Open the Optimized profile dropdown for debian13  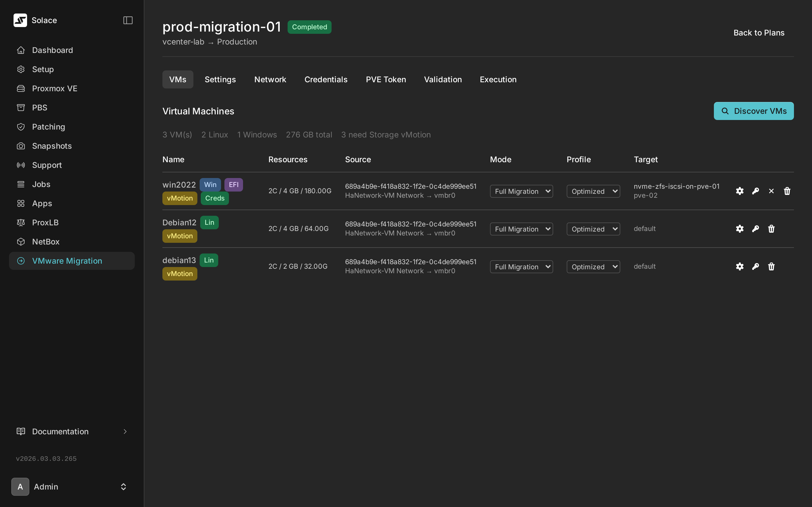[593, 266]
